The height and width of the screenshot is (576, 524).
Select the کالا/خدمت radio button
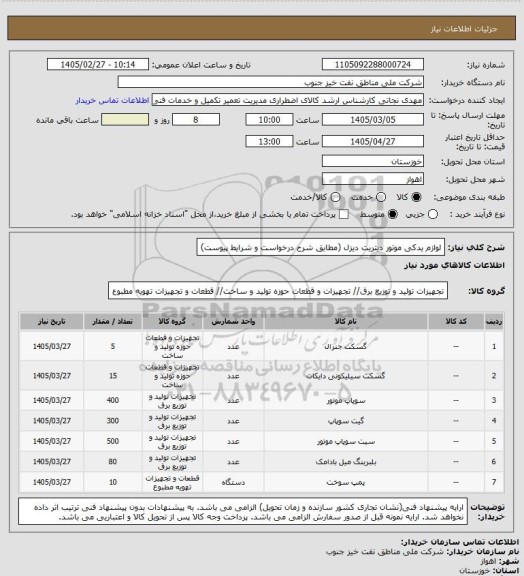(335, 197)
